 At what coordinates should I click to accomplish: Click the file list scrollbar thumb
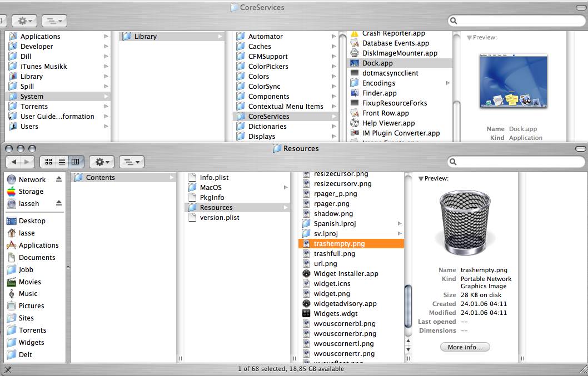pos(408,306)
